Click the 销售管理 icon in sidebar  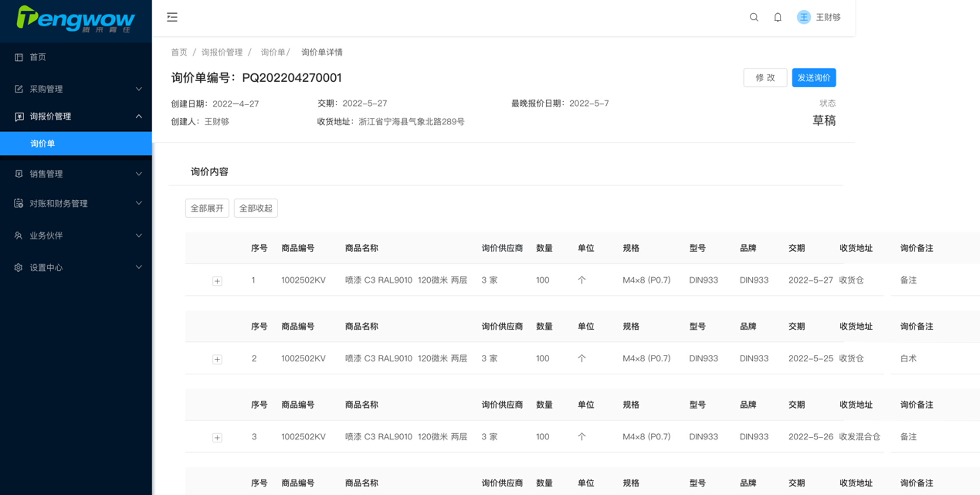point(19,174)
